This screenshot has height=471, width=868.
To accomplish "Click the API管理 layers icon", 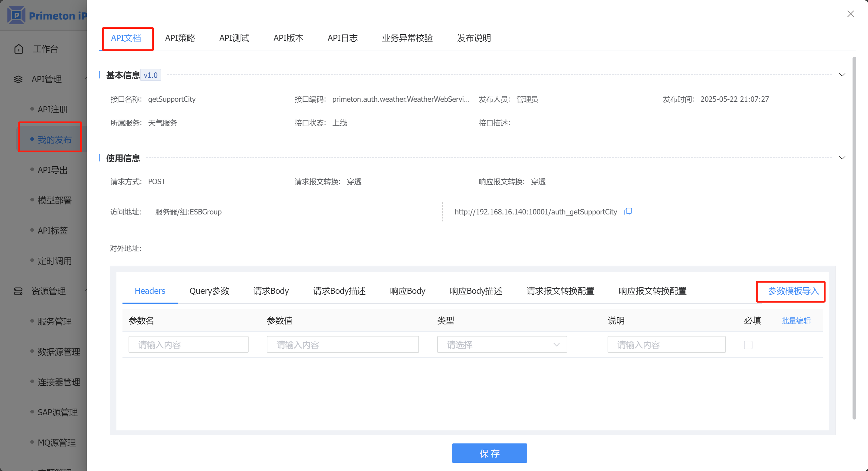I will (x=18, y=79).
